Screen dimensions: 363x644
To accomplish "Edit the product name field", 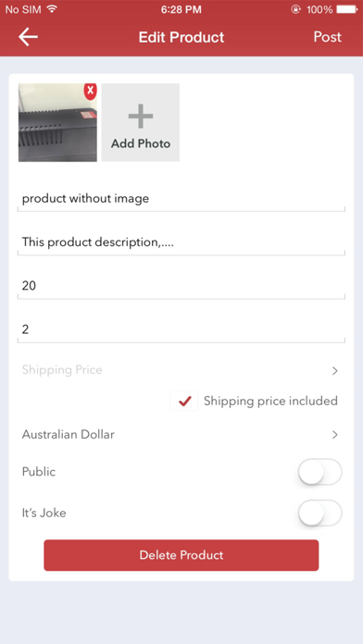I will pyautogui.click(x=181, y=199).
